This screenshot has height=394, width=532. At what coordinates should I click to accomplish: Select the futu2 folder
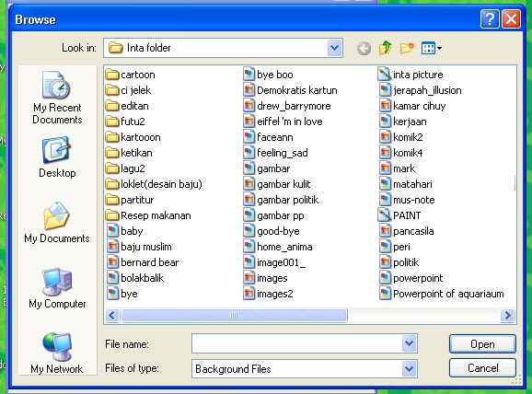(x=125, y=122)
